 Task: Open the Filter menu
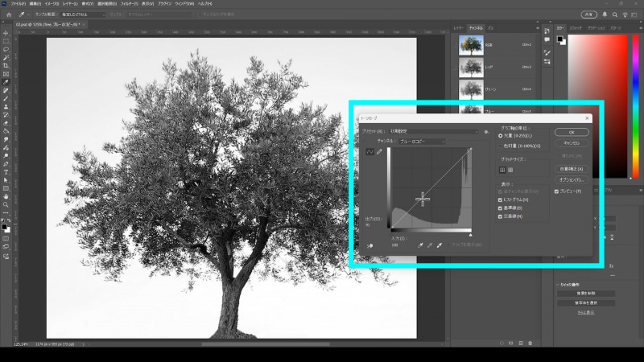(x=129, y=4)
